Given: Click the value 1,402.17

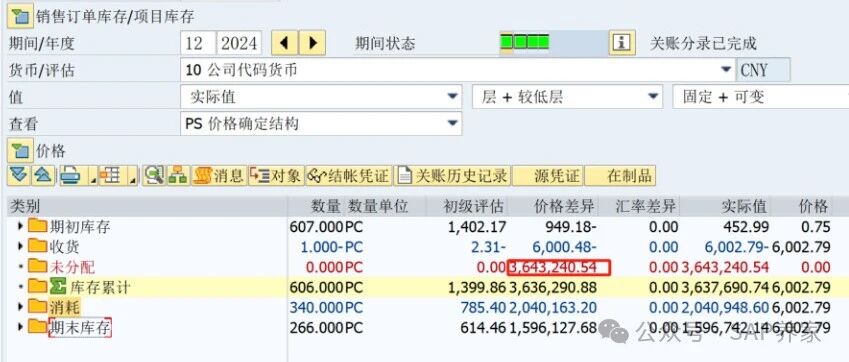Looking at the screenshot, I should click(477, 227).
